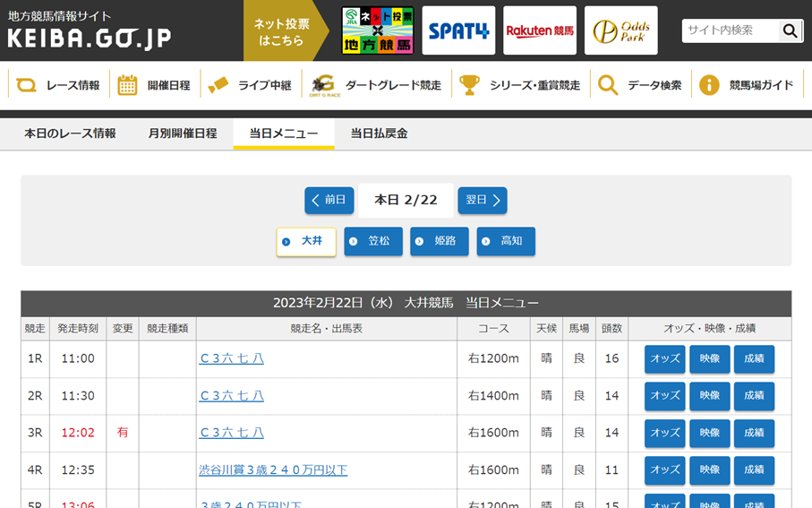Viewport: 812px width, 508px height.
Task: Open 競馬場ガイド info menu
Action: click(x=748, y=85)
